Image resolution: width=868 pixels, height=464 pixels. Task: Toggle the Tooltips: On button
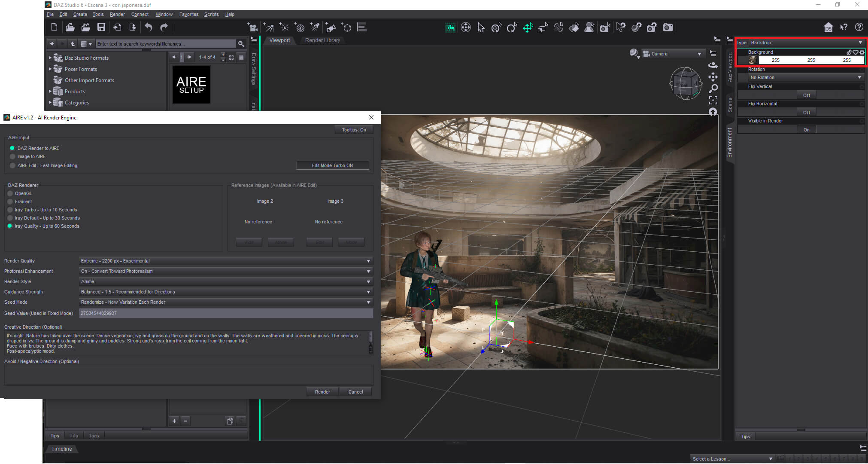354,130
